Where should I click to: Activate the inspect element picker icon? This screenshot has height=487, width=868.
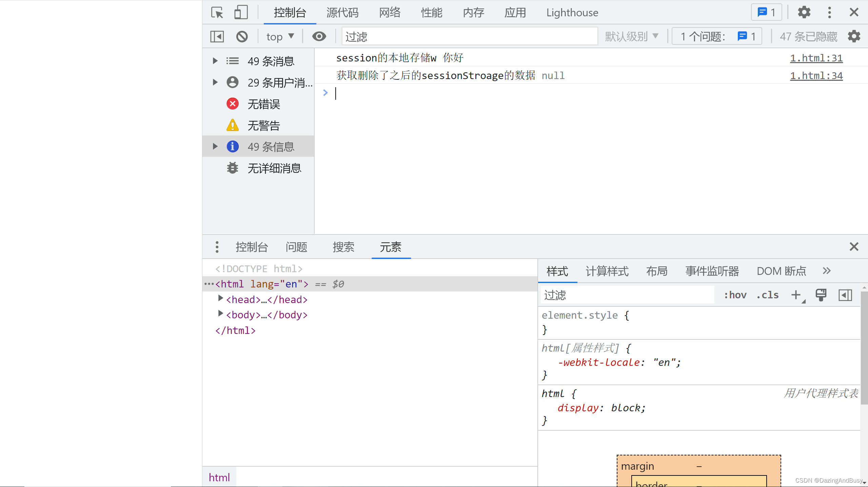[x=217, y=13]
